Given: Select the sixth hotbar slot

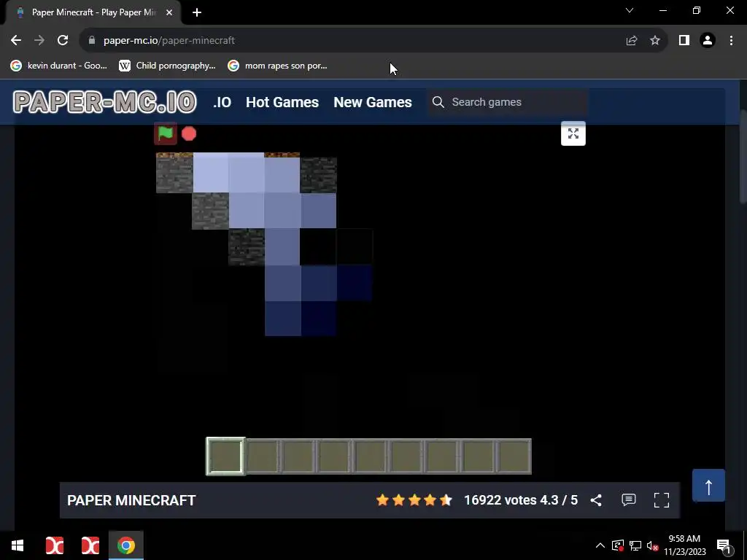Looking at the screenshot, I should click(x=406, y=456).
